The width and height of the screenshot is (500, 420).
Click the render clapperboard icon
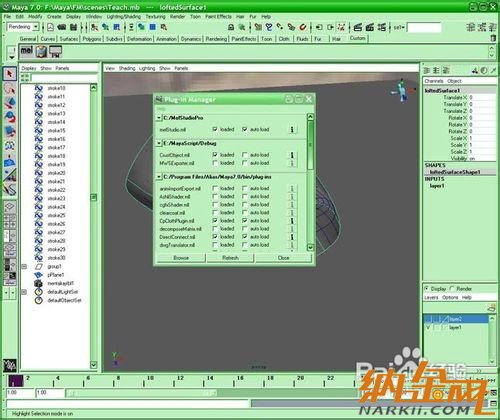(358, 27)
